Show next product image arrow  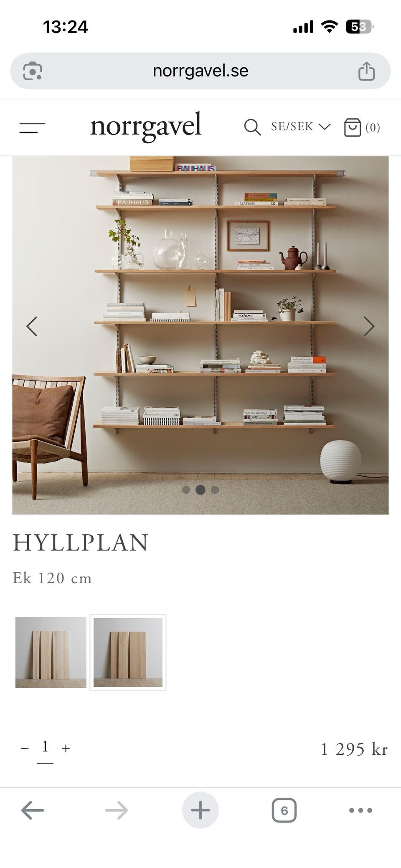point(369,326)
